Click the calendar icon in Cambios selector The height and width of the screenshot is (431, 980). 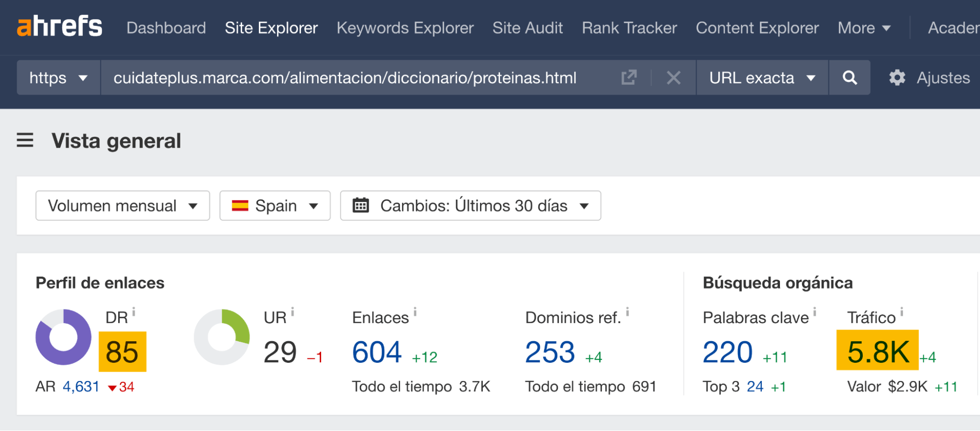click(x=361, y=205)
